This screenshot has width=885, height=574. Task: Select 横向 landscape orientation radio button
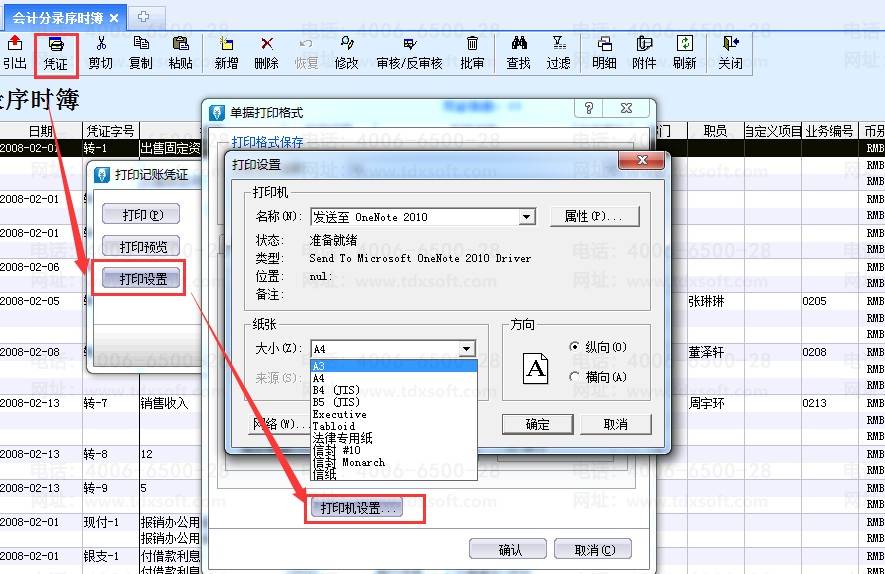pos(574,377)
